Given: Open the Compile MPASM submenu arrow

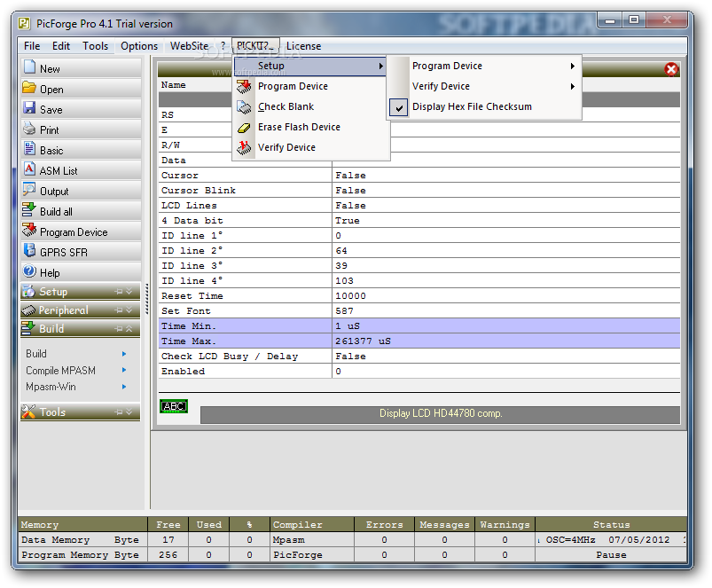Looking at the screenshot, I should 124,370.
